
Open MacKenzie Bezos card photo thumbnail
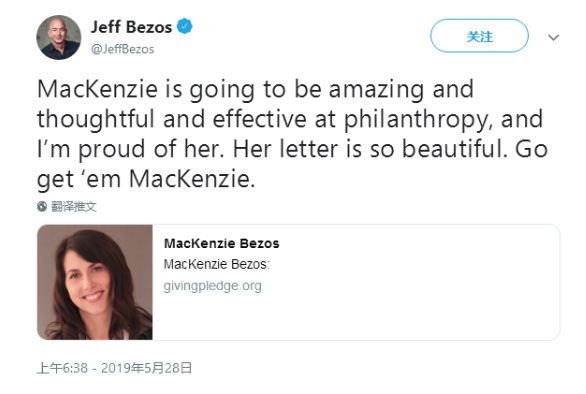(x=95, y=282)
